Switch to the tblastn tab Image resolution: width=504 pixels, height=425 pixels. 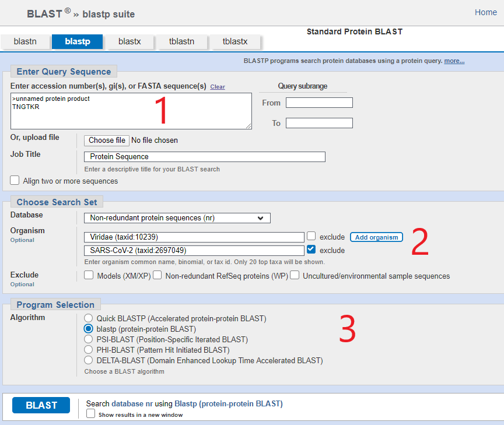tap(181, 42)
